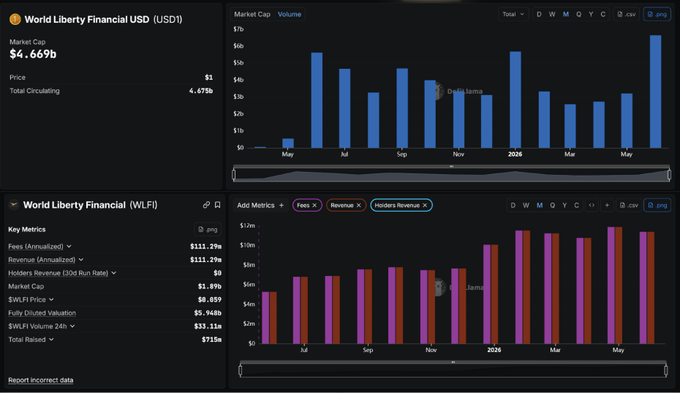Download .csv for the USD1 volume chart
Viewport: 680px width, 393px height.
coord(627,14)
